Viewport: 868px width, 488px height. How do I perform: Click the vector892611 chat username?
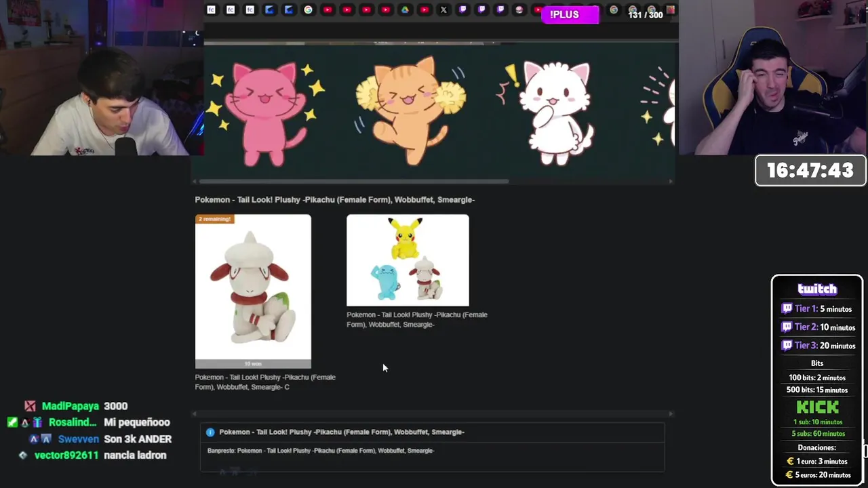66,455
